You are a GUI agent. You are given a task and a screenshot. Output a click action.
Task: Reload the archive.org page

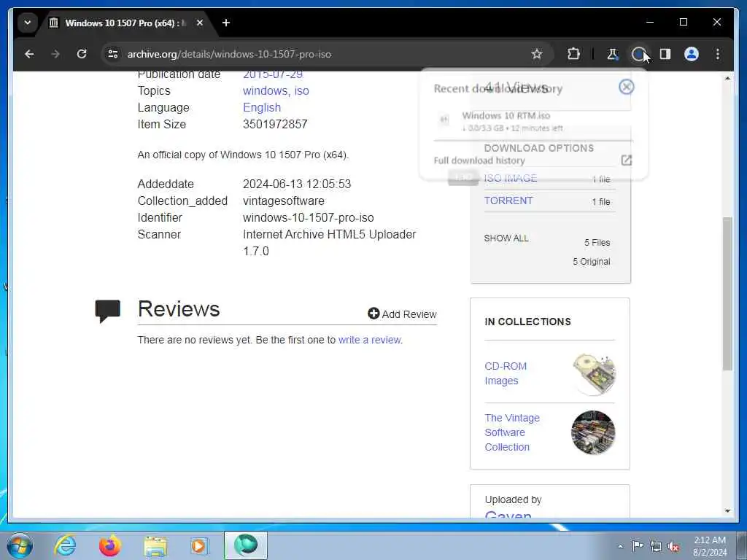82,54
